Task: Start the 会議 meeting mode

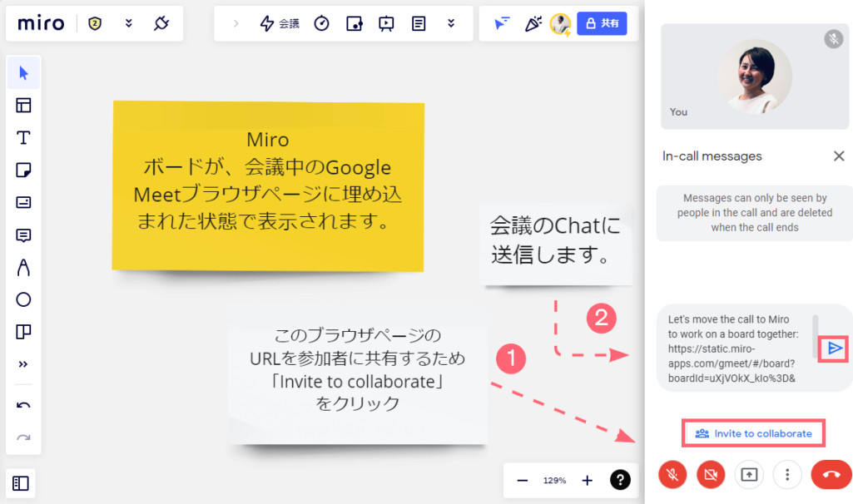Action: 279,23
